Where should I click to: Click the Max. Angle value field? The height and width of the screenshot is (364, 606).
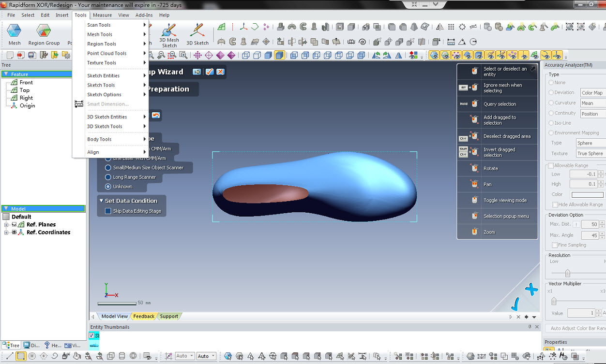point(590,235)
